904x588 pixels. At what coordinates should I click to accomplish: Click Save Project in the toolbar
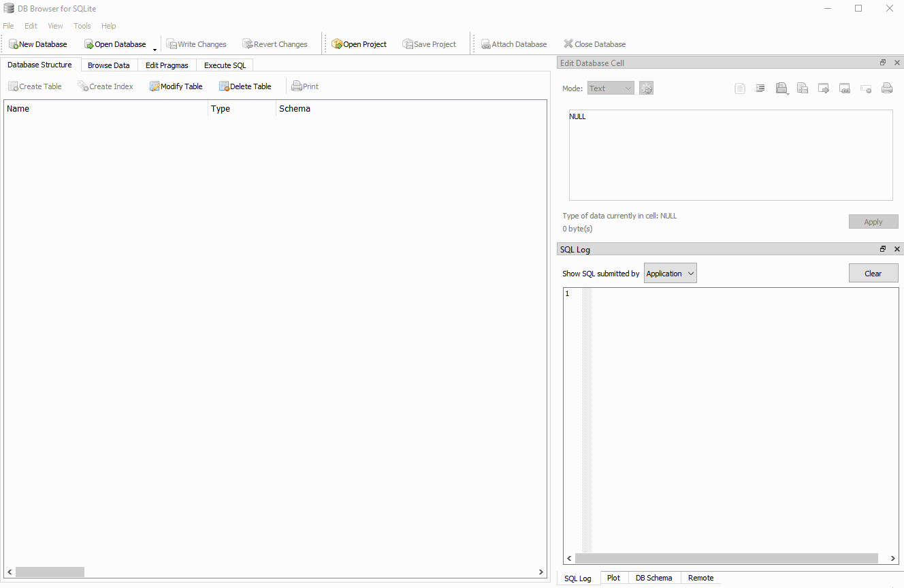pos(430,44)
